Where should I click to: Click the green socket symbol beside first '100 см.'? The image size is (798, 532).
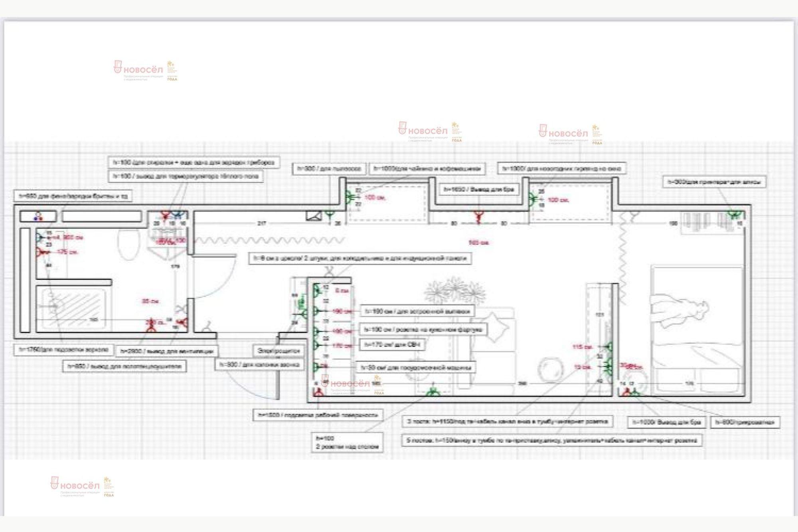pos(350,197)
